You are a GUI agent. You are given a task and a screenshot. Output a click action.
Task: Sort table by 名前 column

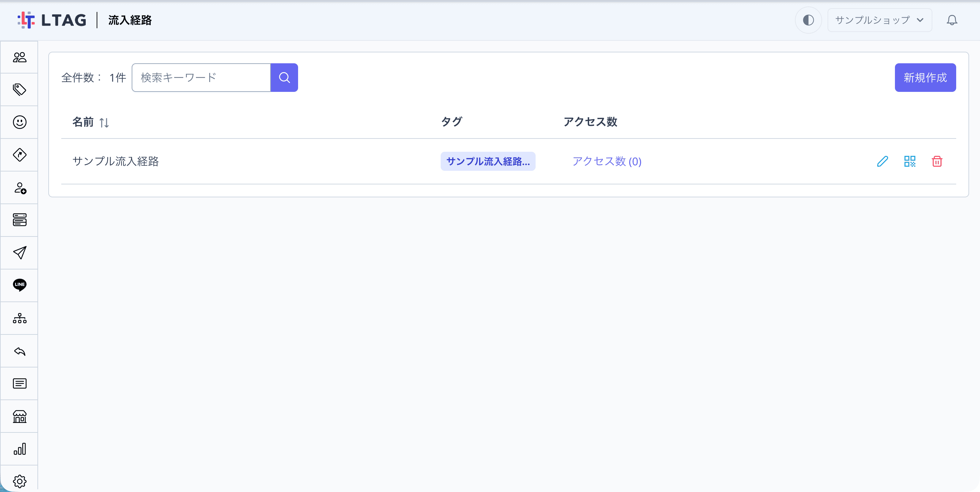click(91, 122)
